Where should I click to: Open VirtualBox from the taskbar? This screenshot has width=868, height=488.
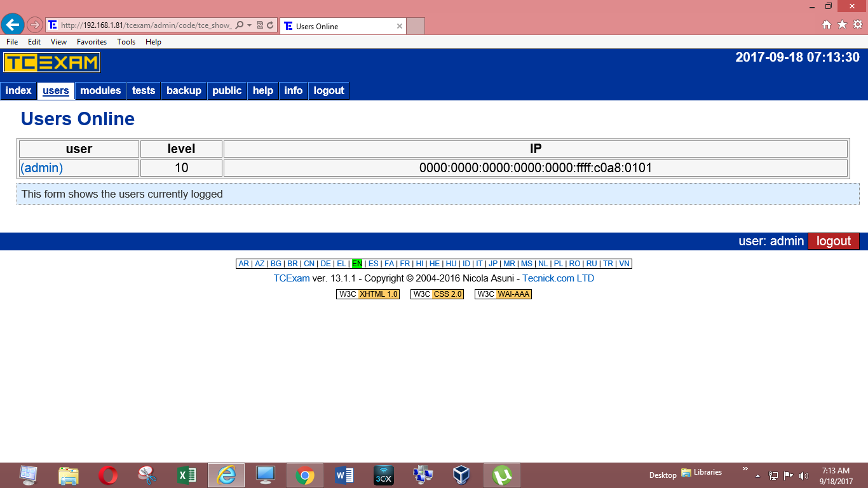462,475
